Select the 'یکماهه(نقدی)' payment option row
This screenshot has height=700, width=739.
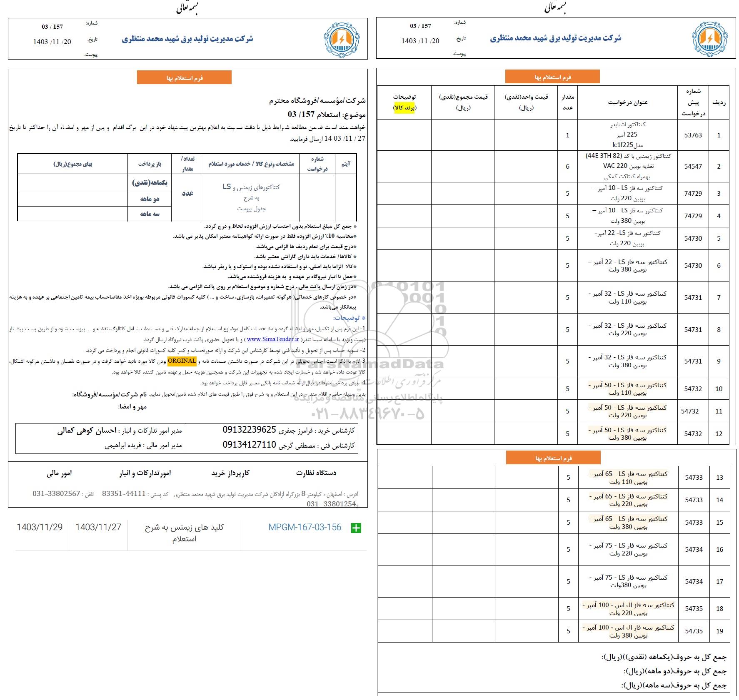tap(150, 183)
